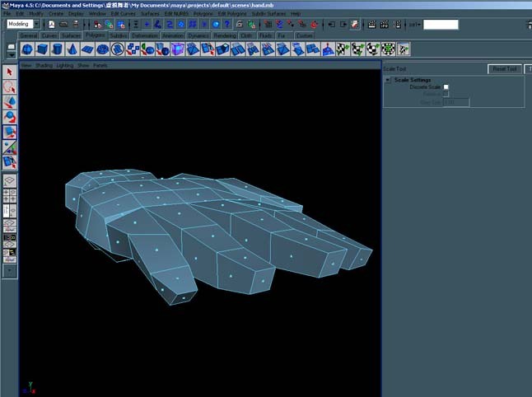
Task: Open the Edit Polygons menu
Action: coord(232,13)
